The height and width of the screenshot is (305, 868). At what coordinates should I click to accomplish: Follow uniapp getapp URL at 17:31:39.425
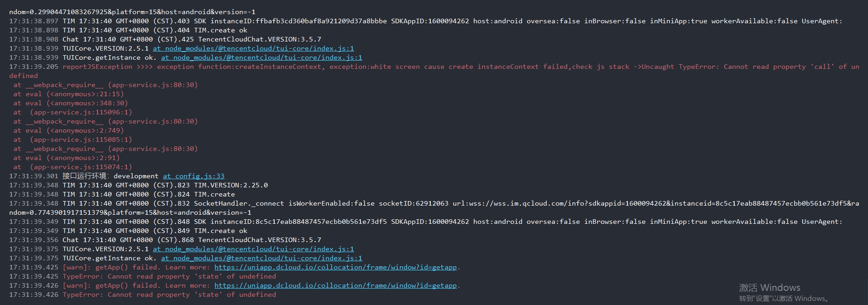pos(335,267)
